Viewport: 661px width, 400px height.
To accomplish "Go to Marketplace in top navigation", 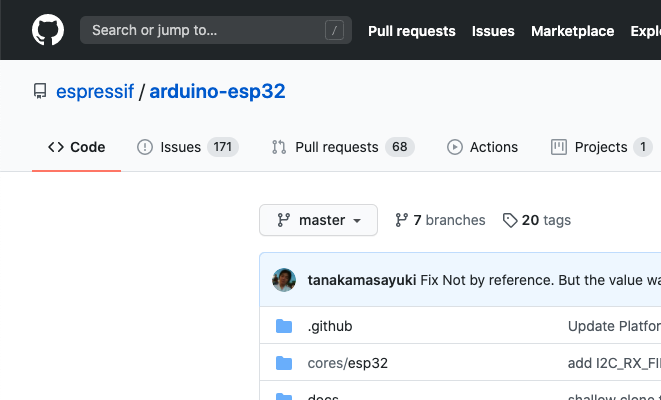I will click(572, 31).
